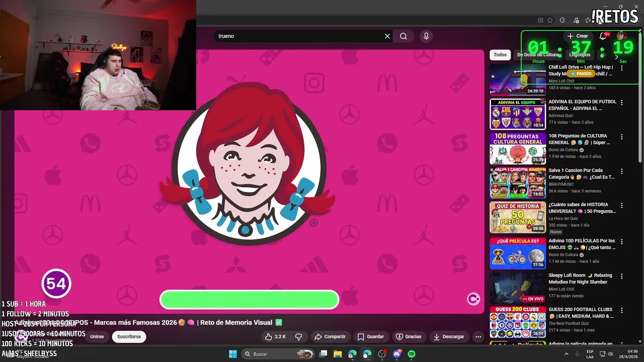Image resolution: width=644 pixels, height=362 pixels.
Task: Click the magnifier search button
Action: point(404,36)
